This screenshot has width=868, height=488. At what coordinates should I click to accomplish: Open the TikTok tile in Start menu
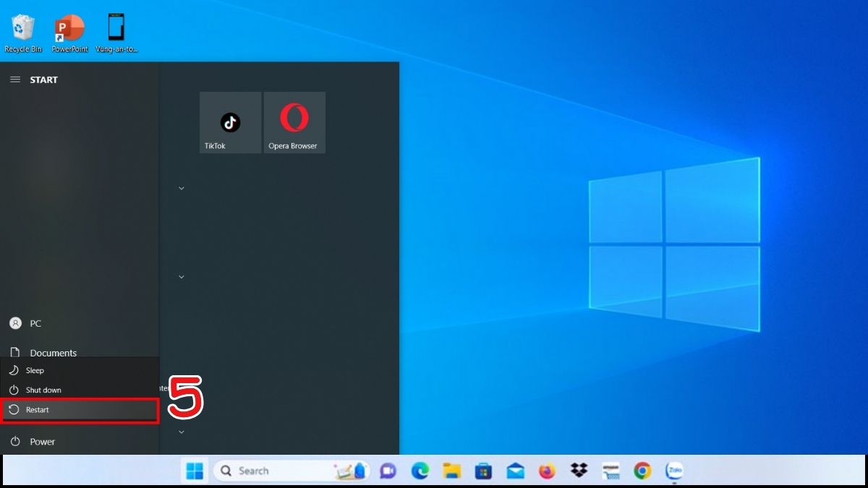point(230,122)
